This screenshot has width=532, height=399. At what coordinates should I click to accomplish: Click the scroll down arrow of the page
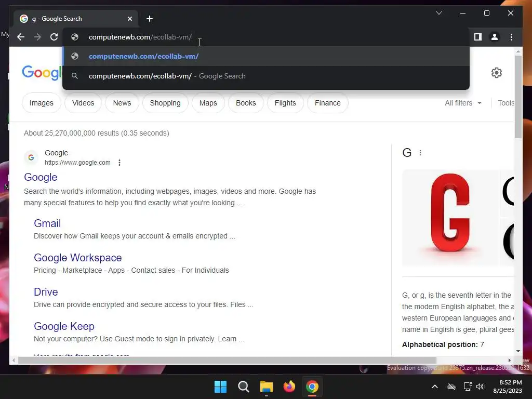(x=518, y=351)
